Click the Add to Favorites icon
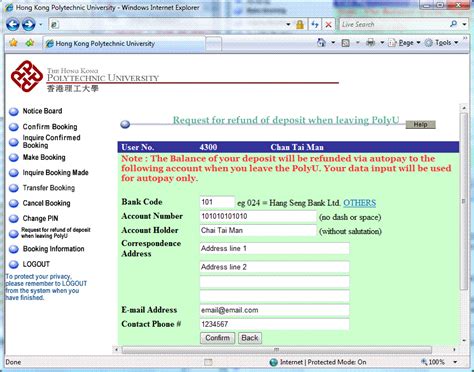 pos(30,43)
